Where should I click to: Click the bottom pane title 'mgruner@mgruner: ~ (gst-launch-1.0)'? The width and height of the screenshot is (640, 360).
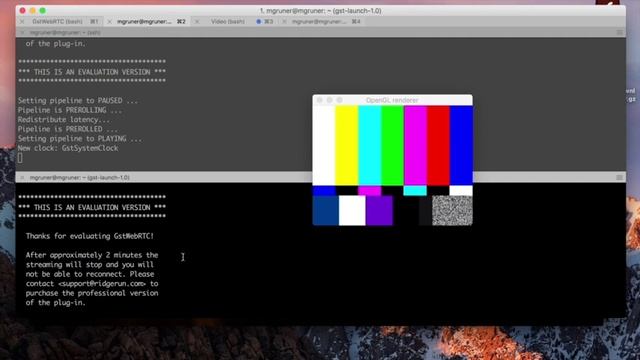point(80,178)
